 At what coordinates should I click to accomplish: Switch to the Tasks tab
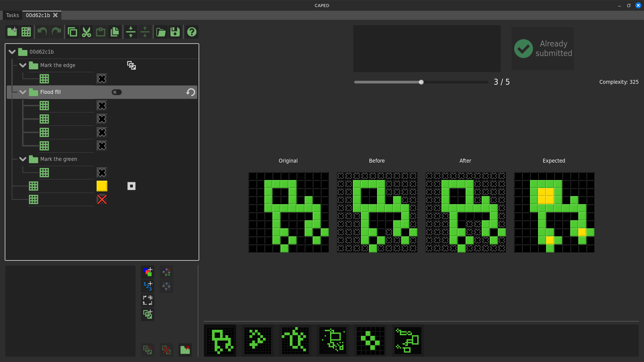point(12,15)
